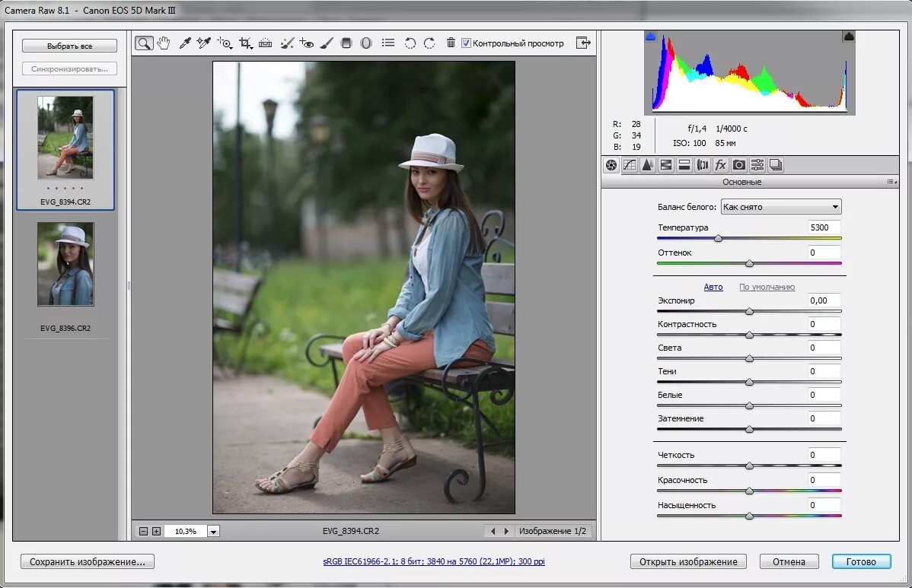The height and width of the screenshot is (588, 912).
Task: Choose the Adjustment Brush tool
Action: (327, 43)
